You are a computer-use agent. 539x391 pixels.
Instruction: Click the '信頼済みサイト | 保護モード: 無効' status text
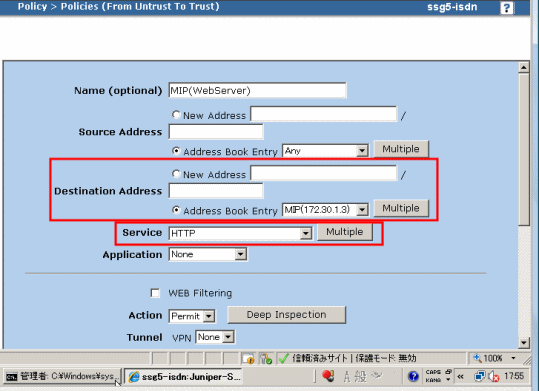tap(354, 358)
